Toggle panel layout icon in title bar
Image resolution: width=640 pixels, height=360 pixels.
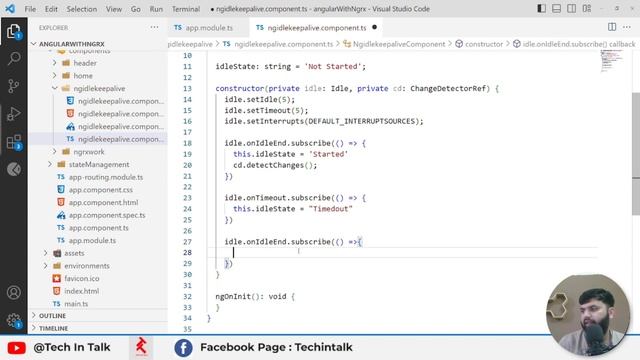pyautogui.click(x=556, y=9)
